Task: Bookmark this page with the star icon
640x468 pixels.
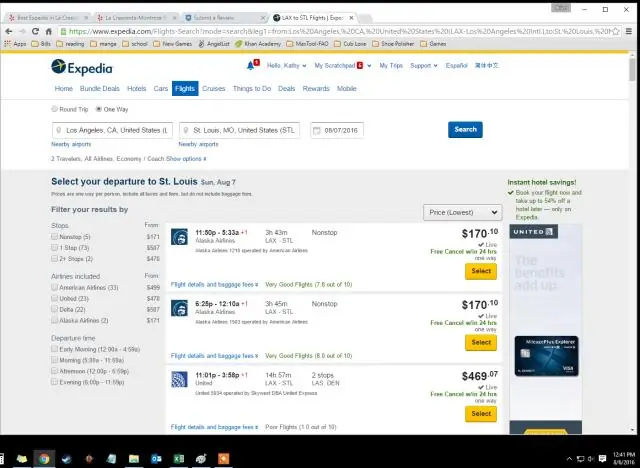Action: pyautogui.click(x=616, y=31)
